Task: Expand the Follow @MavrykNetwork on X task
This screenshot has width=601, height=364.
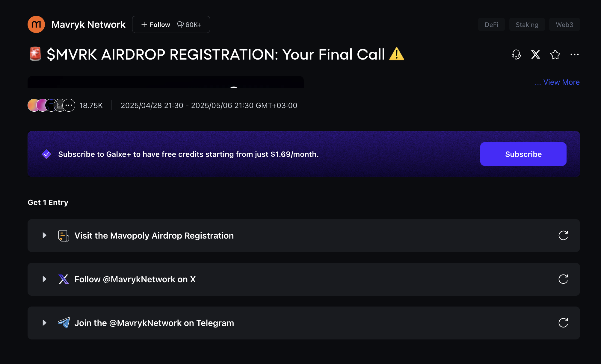Action: click(x=44, y=279)
